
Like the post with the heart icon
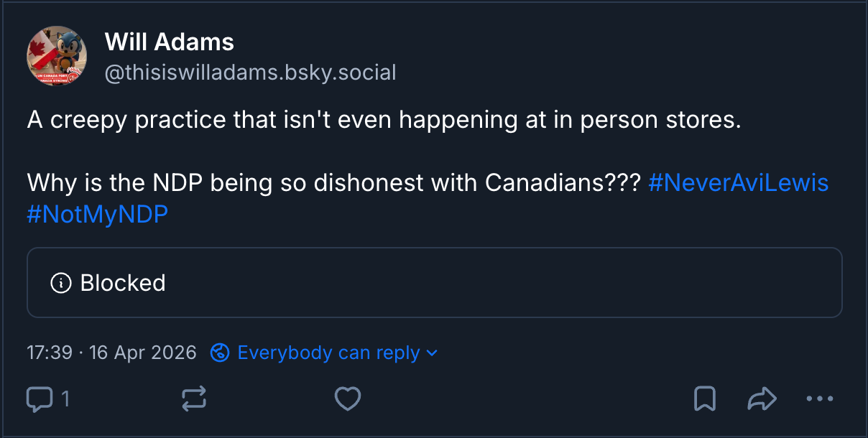tap(348, 399)
